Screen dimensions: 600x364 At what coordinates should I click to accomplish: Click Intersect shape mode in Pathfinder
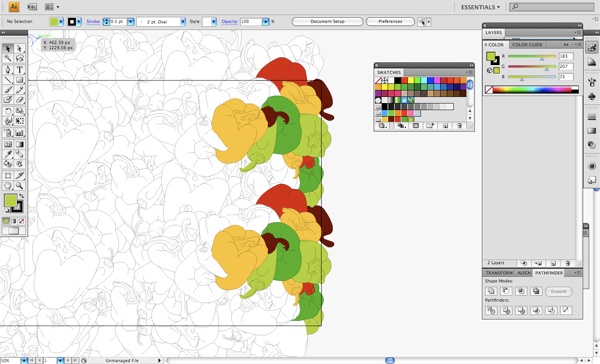tap(521, 291)
